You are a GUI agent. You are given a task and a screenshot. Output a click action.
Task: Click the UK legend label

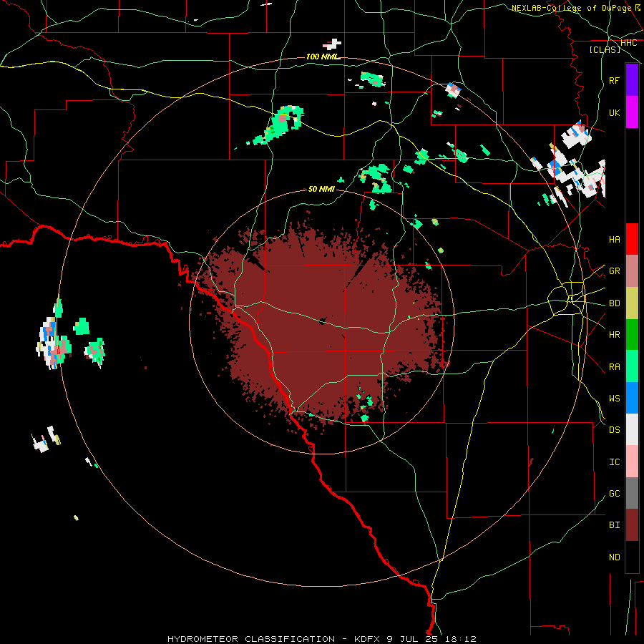[615, 112]
